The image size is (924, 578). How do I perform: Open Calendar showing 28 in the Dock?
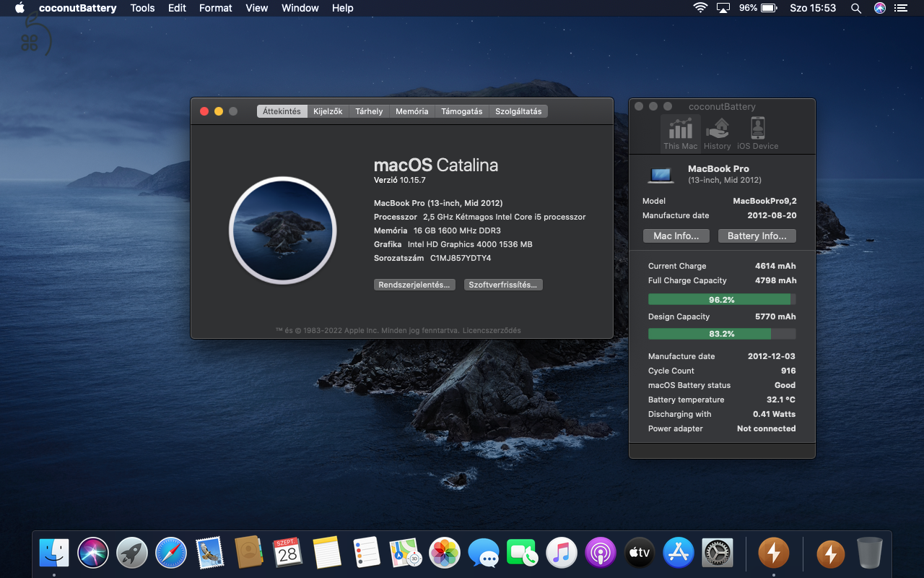(288, 553)
